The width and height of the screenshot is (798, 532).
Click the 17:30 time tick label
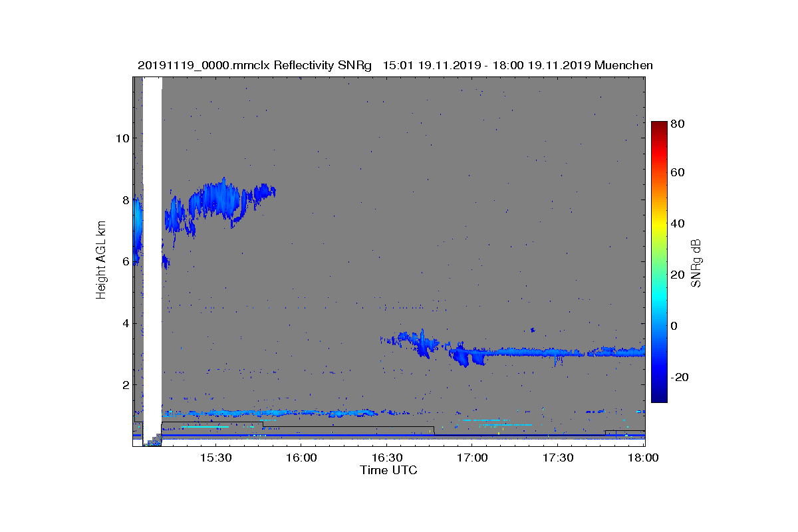(557, 458)
